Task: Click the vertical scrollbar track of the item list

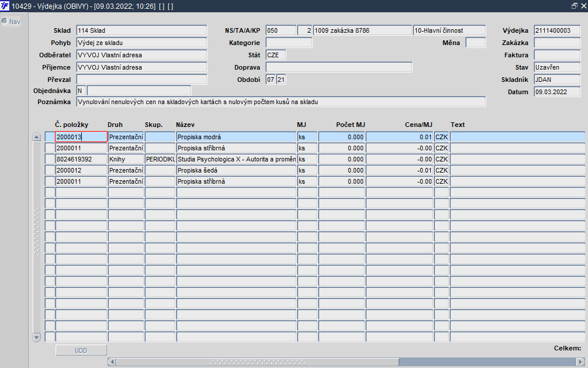Action: coord(36,236)
